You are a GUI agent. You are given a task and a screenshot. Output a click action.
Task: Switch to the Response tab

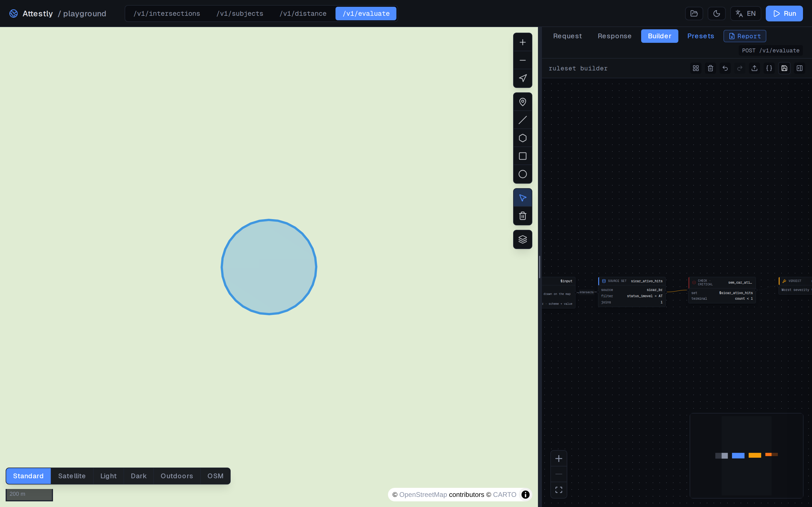(614, 36)
